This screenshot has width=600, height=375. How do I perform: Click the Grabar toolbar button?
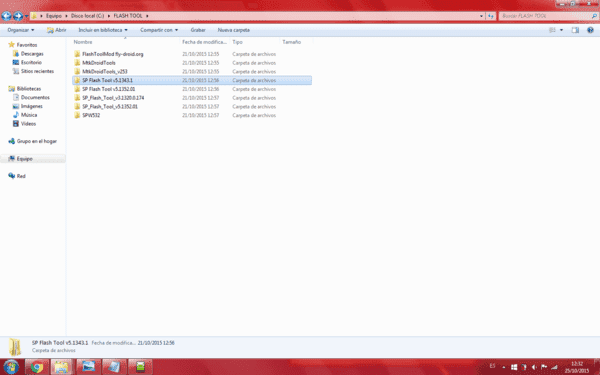198,30
